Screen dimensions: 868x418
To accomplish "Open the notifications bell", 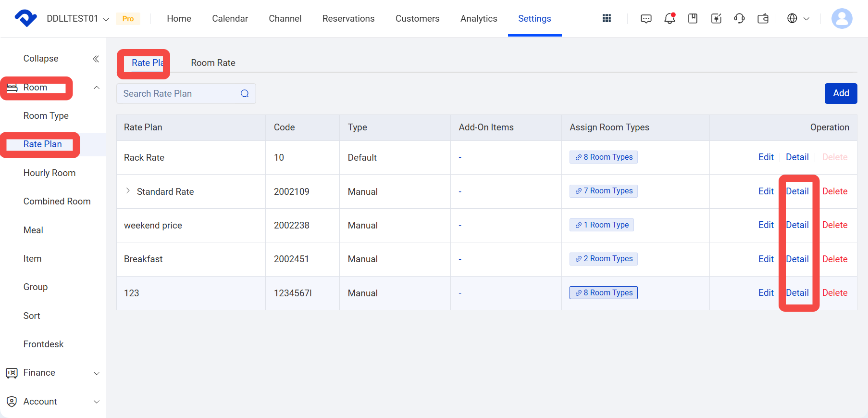I will pos(670,18).
